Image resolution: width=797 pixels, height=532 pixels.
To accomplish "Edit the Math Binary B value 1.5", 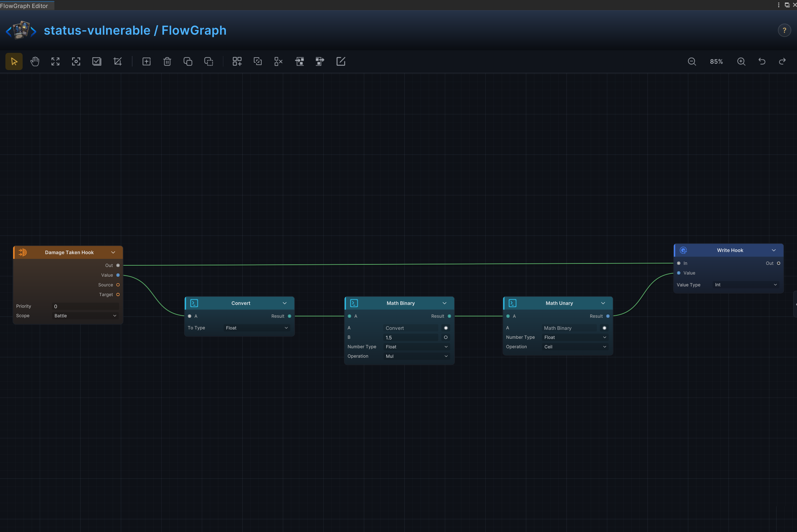I will click(411, 337).
